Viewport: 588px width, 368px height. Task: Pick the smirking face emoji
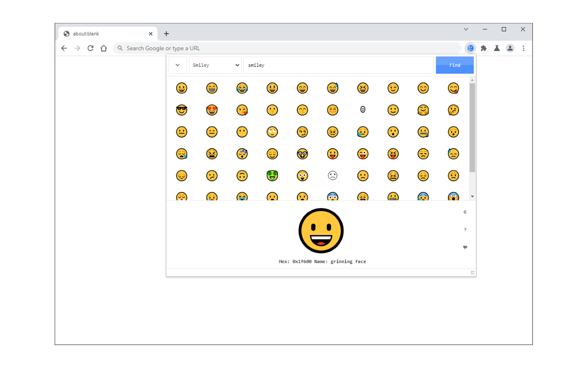302,132
